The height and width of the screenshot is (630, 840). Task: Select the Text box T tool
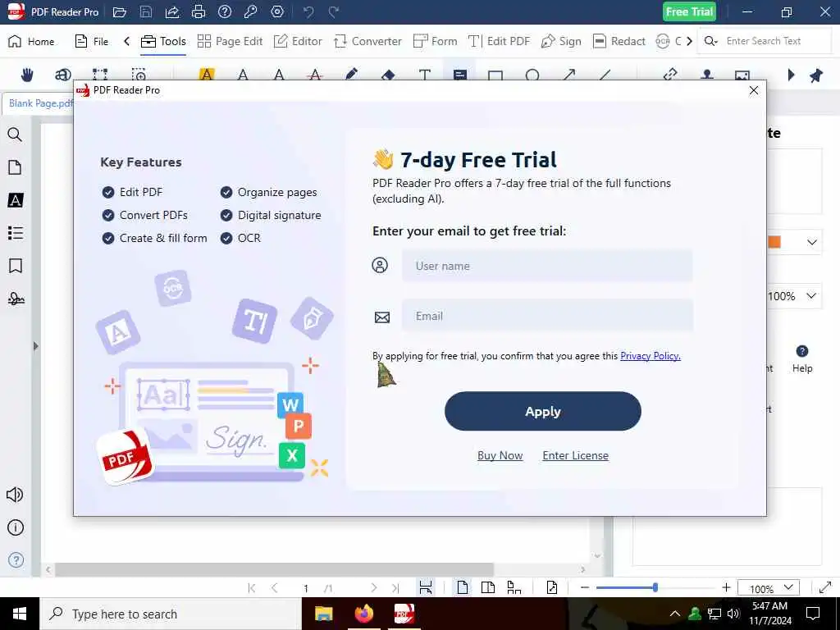(x=424, y=75)
